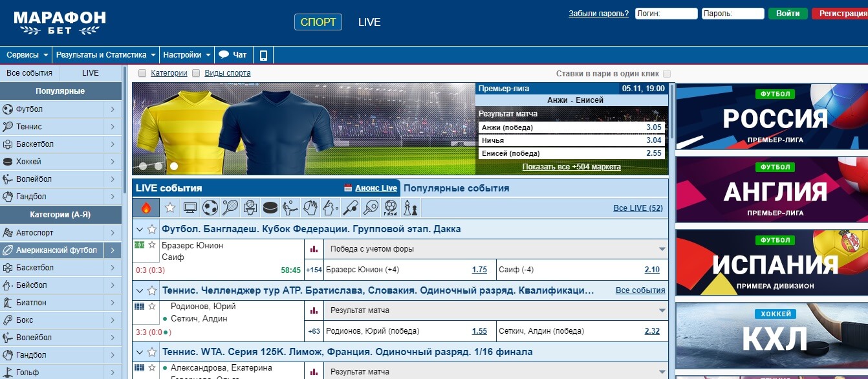868x379 pixels.
Task: Open the Популярные события tab
Action: [455, 188]
